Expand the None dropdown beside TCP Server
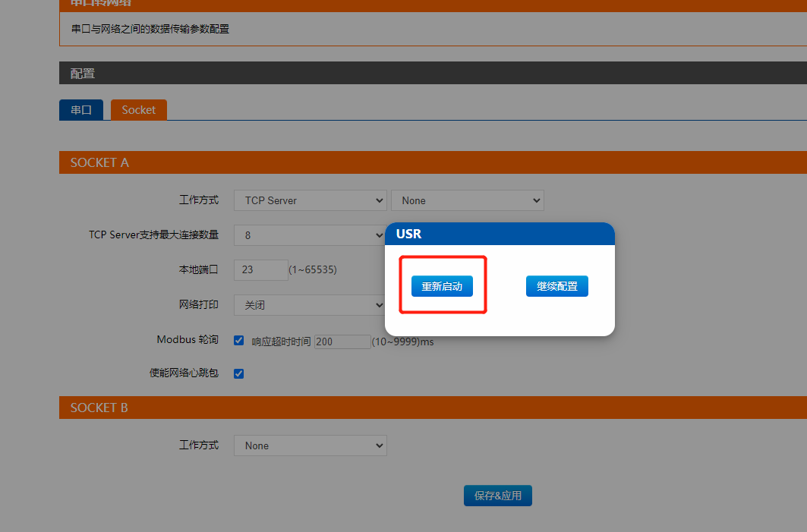The height and width of the screenshot is (532, 807). coord(467,200)
